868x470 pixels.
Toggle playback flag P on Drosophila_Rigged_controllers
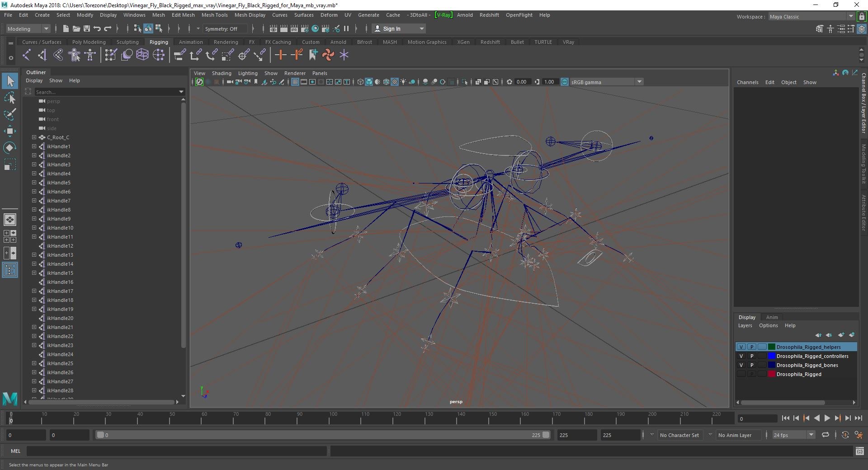click(x=752, y=356)
